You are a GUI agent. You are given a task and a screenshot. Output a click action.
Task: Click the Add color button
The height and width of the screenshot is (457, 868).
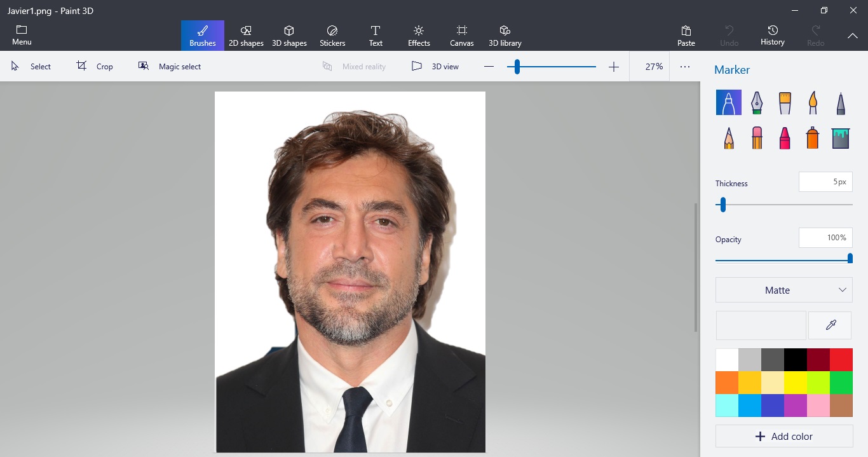click(783, 437)
